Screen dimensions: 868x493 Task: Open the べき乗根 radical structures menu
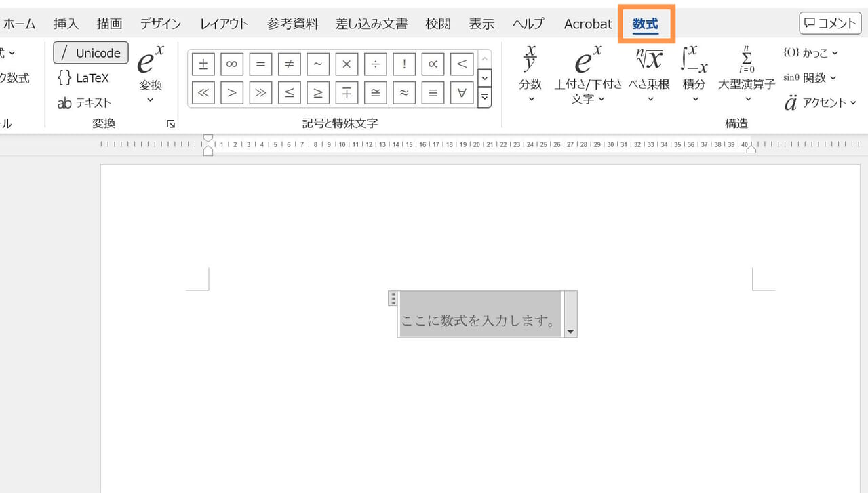point(650,75)
